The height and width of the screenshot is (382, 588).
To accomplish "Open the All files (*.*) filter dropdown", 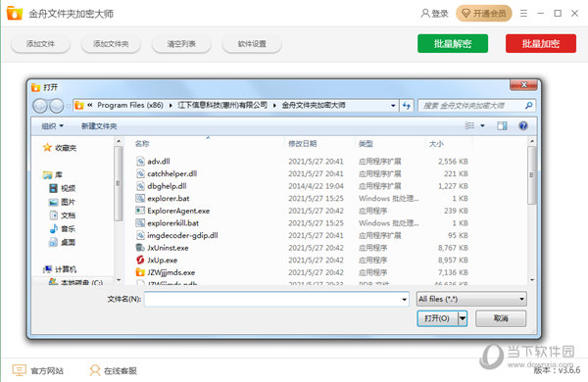I will coord(471,299).
